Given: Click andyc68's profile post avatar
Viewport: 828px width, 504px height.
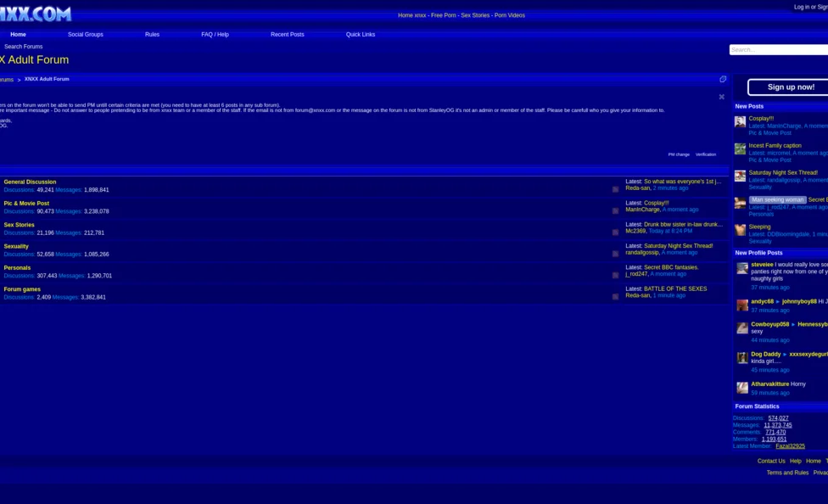Looking at the screenshot, I should pos(742,305).
